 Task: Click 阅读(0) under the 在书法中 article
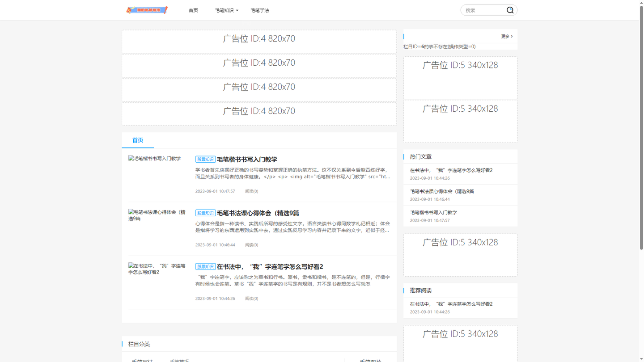click(x=251, y=299)
